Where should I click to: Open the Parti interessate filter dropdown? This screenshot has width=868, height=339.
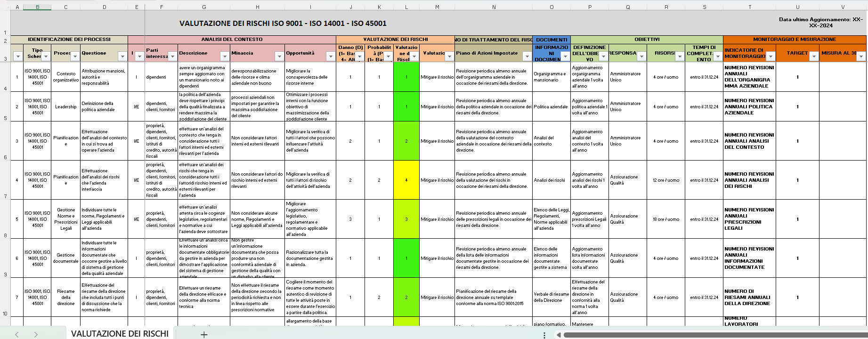(172, 56)
